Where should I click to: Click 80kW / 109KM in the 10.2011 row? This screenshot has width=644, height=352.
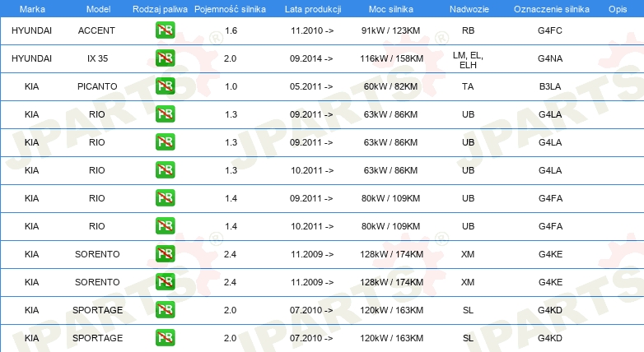click(390, 225)
